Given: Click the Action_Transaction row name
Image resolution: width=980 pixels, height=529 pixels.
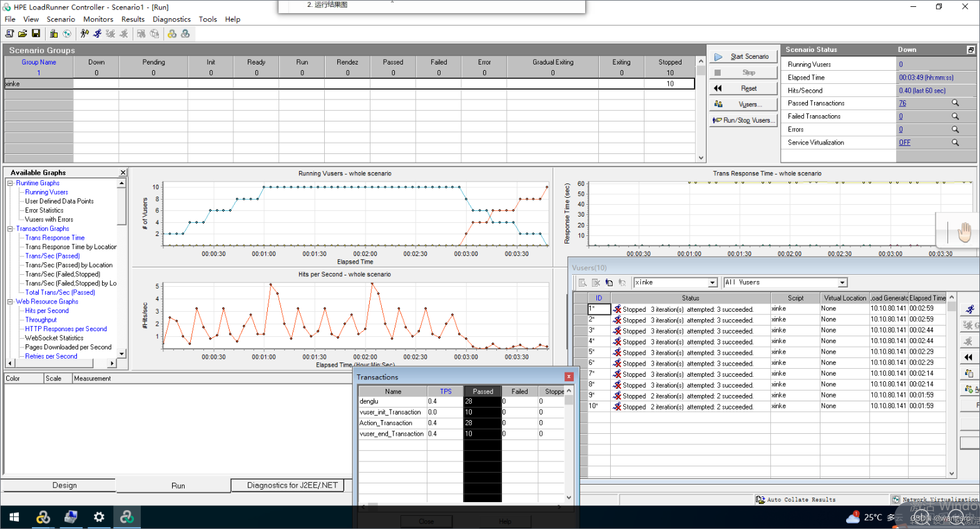Looking at the screenshot, I should [x=385, y=423].
